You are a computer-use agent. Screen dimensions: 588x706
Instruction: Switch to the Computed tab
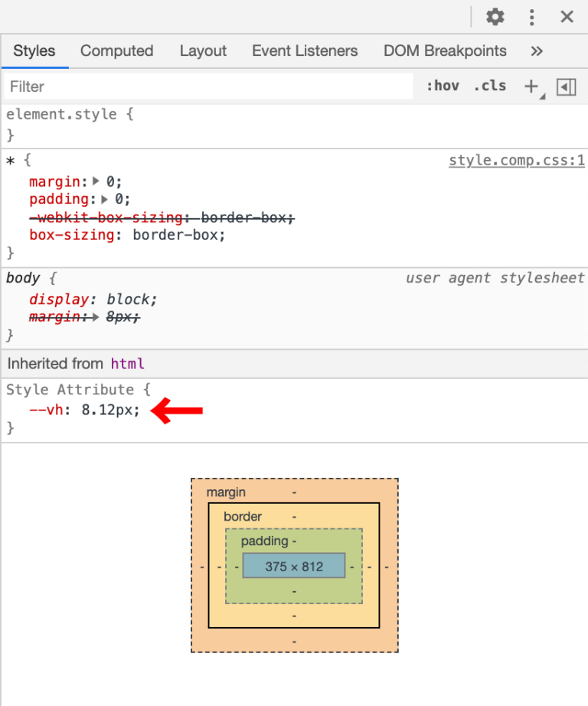[116, 51]
